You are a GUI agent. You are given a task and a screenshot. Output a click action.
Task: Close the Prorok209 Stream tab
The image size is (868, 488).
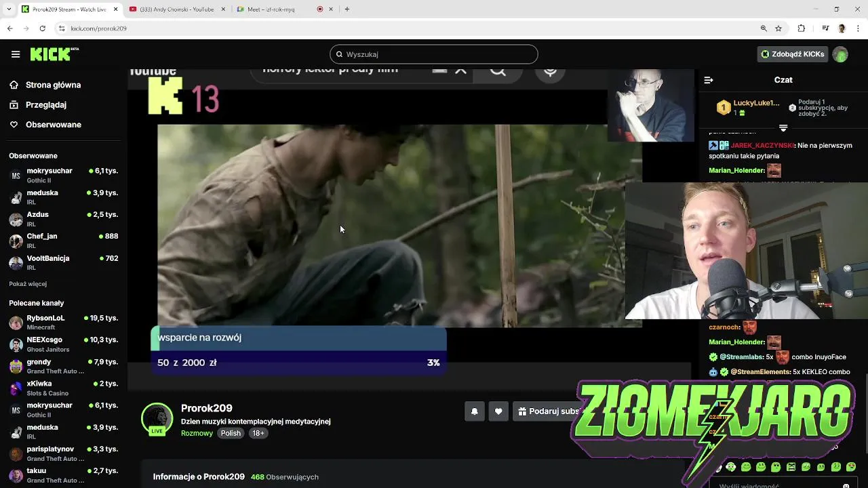pyautogui.click(x=115, y=9)
